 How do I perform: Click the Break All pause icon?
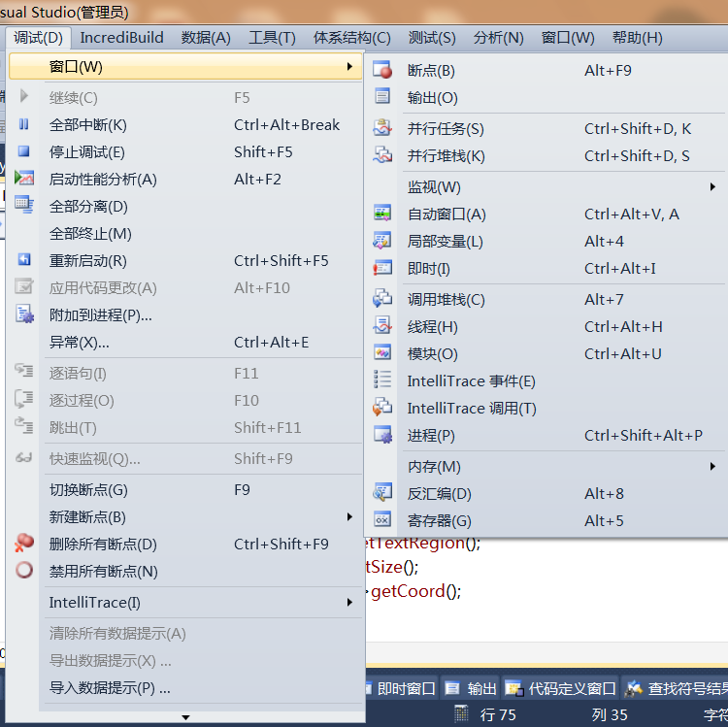(23, 124)
